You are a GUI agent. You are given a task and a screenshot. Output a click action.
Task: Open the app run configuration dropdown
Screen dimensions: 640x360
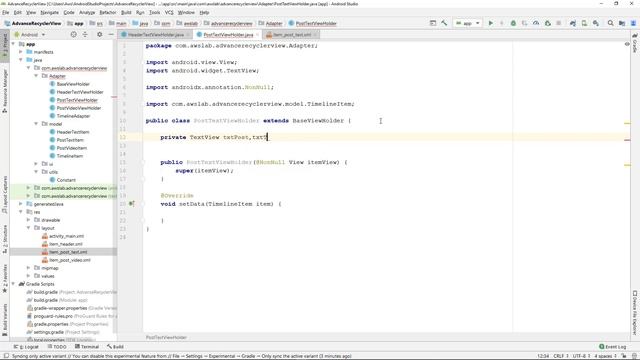[467, 23]
